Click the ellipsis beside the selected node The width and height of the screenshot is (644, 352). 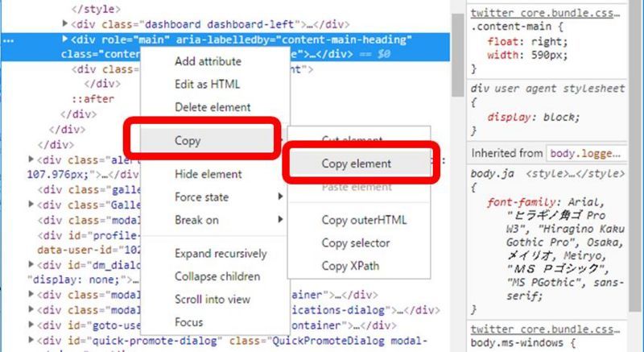click(x=8, y=40)
